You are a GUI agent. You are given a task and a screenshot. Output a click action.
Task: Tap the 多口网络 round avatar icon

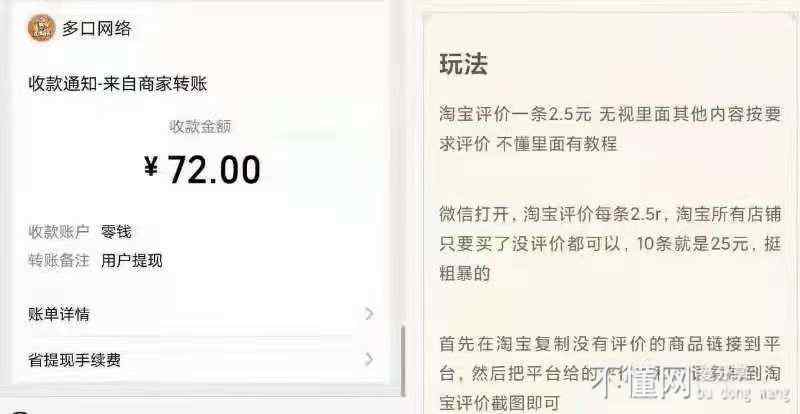[41, 28]
